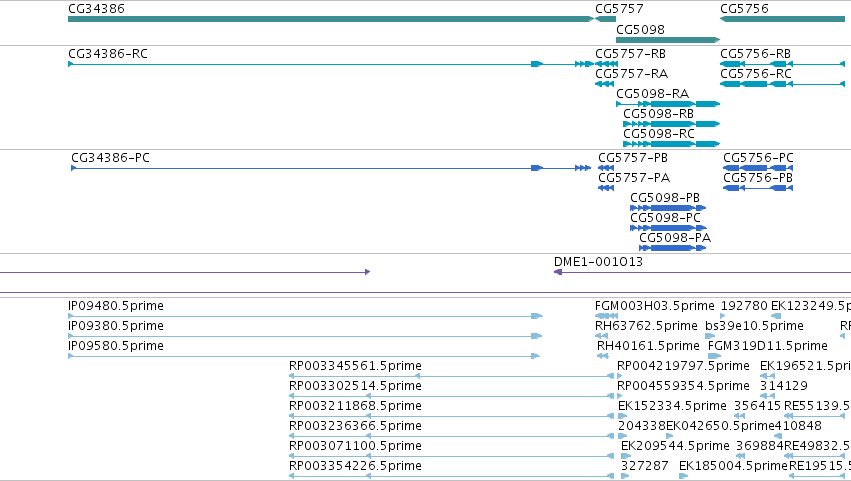Select the CG5757 gene label
The height and width of the screenshot is (481, 851).
tap(619, 9)
